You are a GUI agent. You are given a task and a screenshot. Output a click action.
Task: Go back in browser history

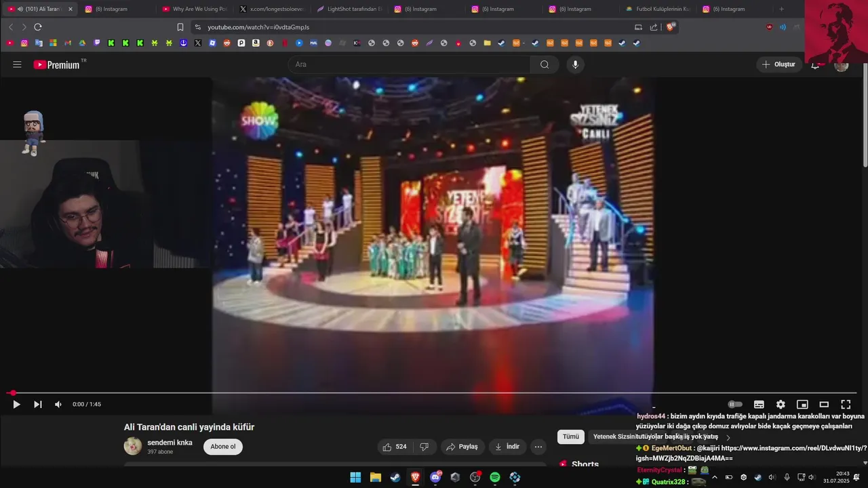pos(11,27)
